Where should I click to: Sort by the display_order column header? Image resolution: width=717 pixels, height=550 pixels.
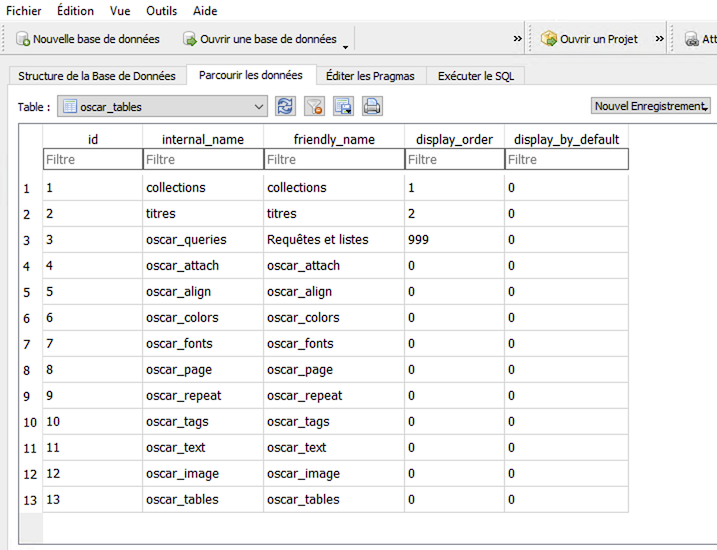click(x=454, y=139)
